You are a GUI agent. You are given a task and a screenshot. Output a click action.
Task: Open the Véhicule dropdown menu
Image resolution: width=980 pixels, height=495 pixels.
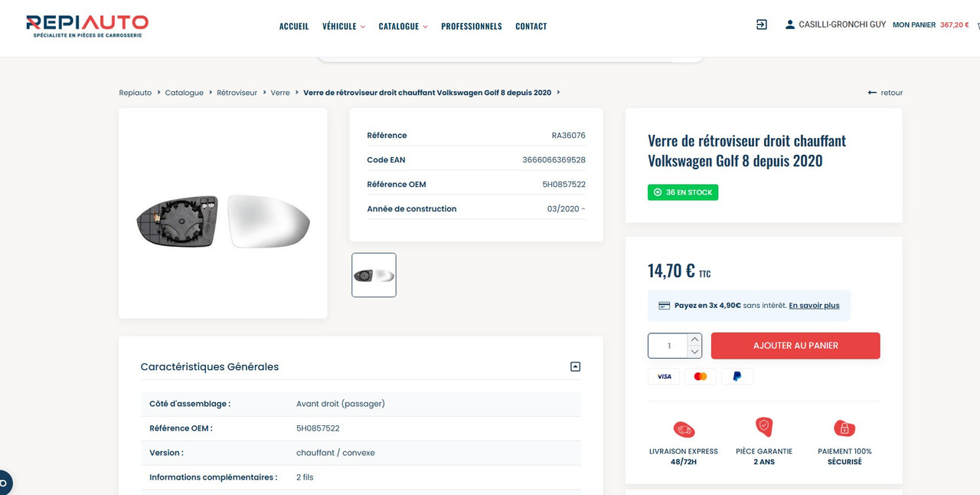click(344, 26)
